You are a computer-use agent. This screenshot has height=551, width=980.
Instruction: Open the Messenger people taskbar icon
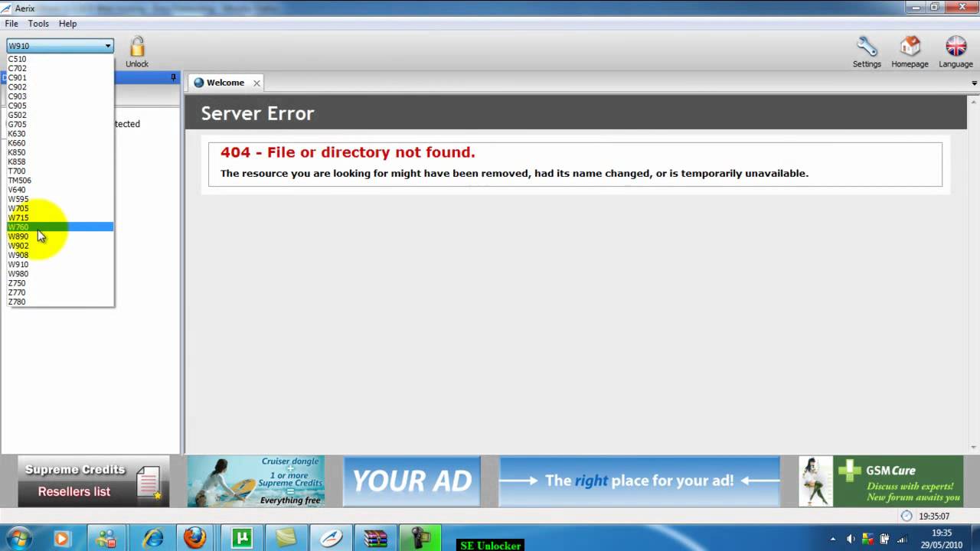[x=106, y=538]
